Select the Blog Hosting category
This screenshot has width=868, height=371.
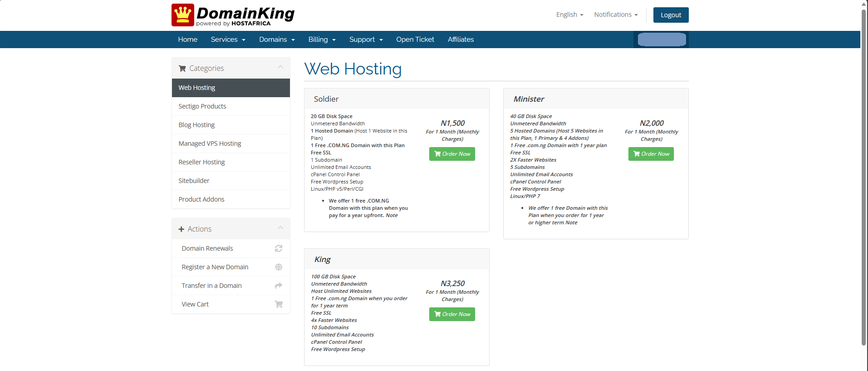click(231, 125)
